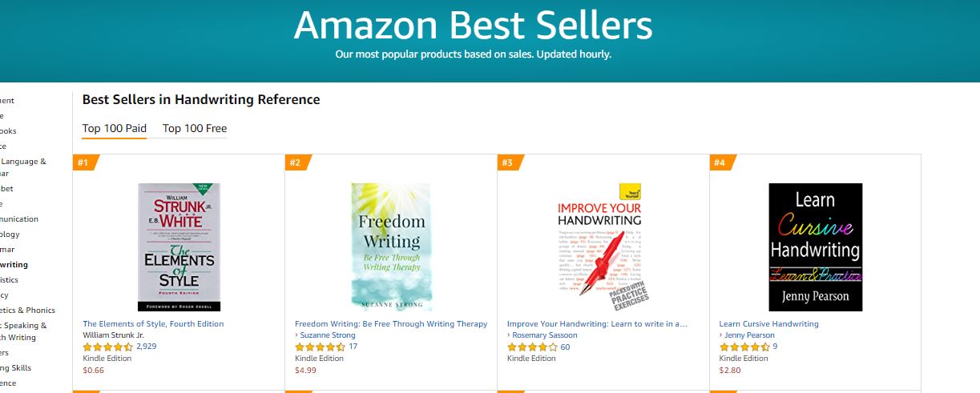Viewport: 980px width, 393px height.
Task: Click star rating for Learn Cursive Handwriting
Action: 744,347
